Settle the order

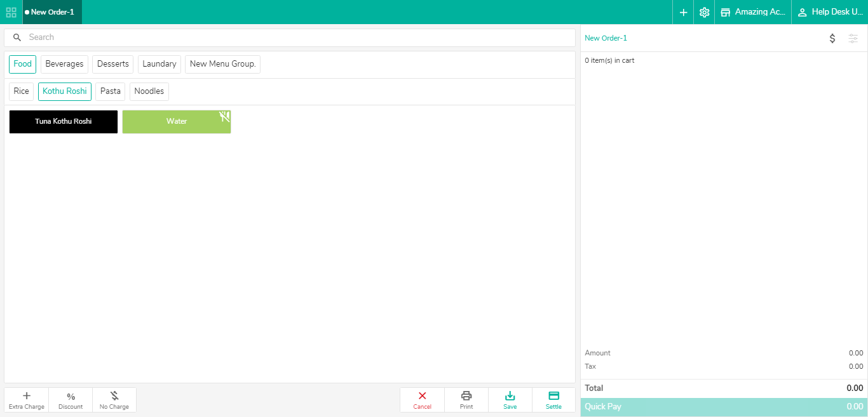[554, 400]
